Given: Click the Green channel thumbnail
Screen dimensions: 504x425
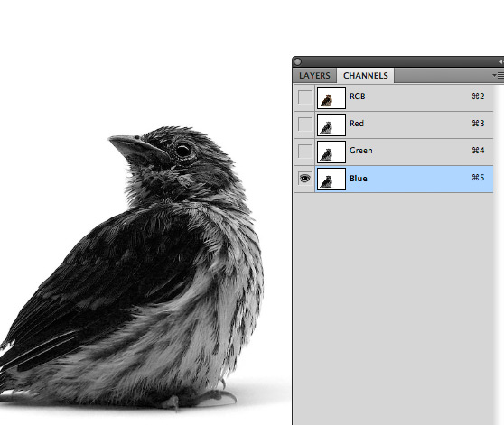Looking at the screenshot, I should (331, 152).
